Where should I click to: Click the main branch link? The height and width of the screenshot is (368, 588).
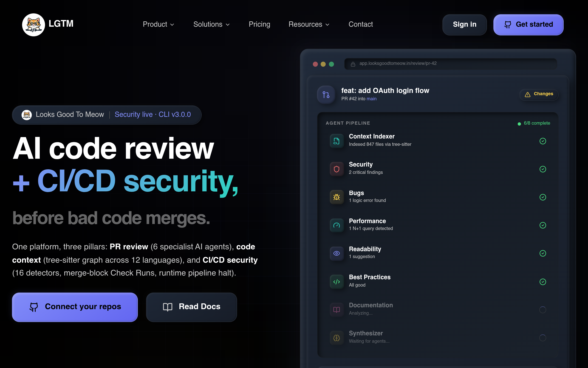(x=371, y=99)
